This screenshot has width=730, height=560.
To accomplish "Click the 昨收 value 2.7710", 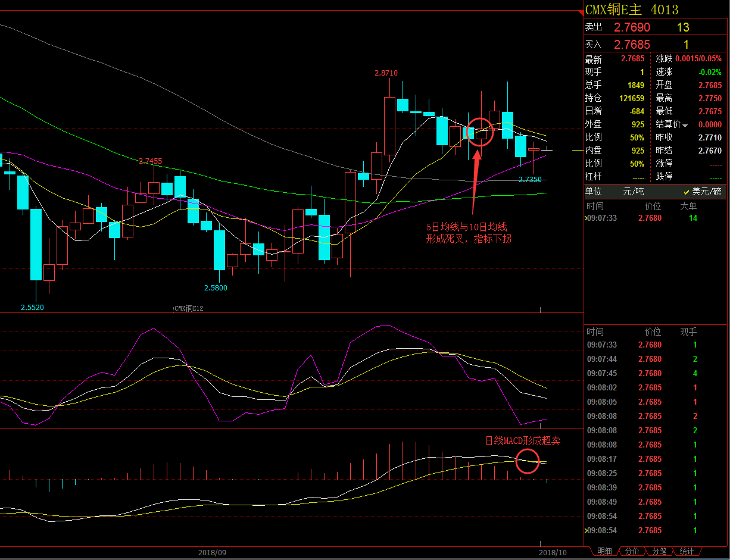I will coord(710,137).
